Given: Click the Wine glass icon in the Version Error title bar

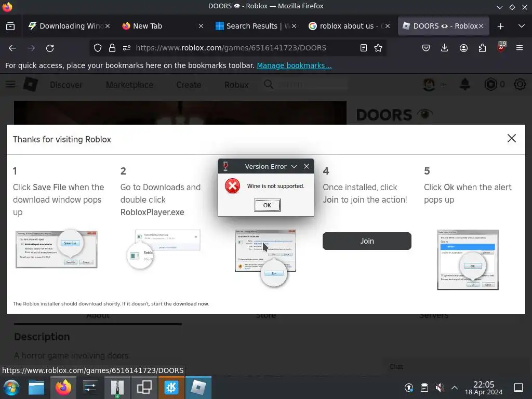Looking at the screenshot, I should pyautogui.click(x=225, y=166).
